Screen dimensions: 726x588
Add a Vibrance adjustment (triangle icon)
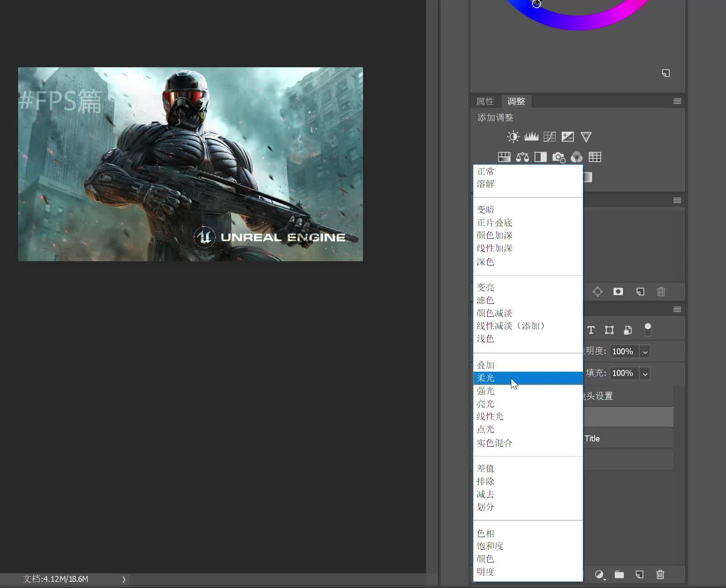[586, 137]
